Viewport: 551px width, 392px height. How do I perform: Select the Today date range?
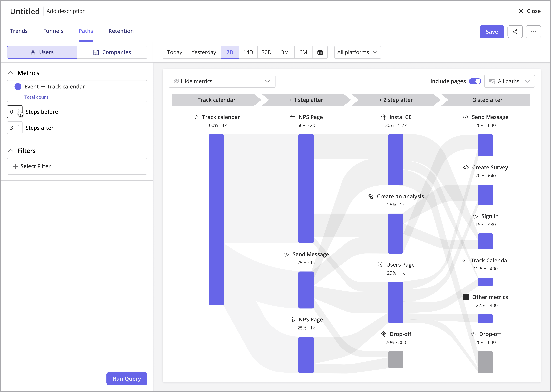click(175, 52)
